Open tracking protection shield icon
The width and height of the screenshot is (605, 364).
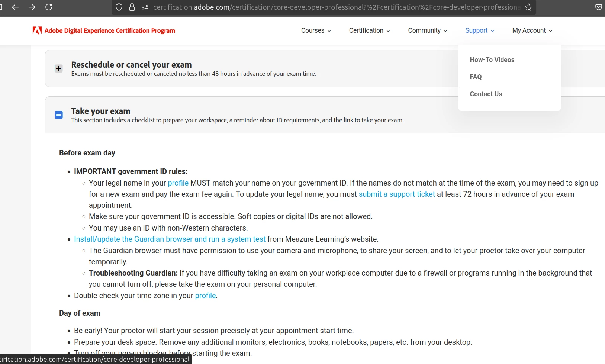(x=119, y=7)
